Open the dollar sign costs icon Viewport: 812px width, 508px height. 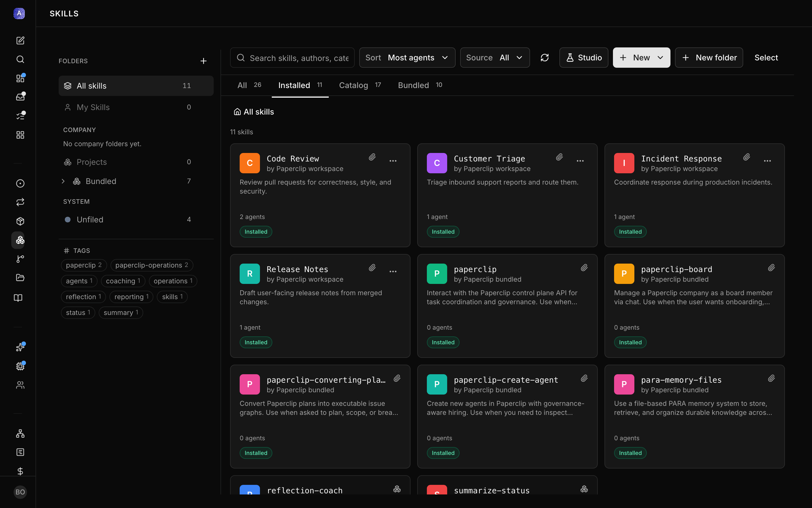tap(20, 471)
